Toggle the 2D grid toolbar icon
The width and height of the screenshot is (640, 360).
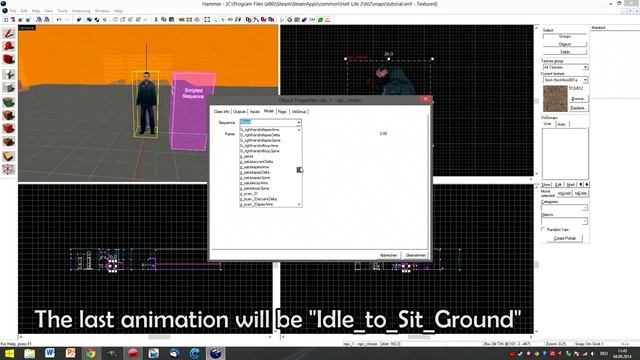(x=6, y=20)
